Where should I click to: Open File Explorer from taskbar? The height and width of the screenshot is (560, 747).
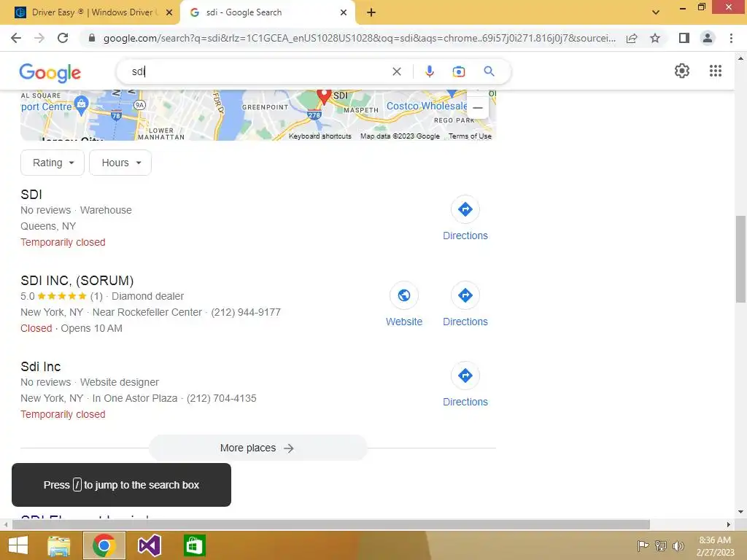59,545
